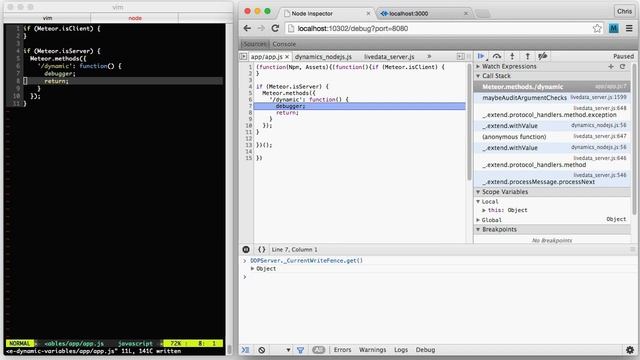Clear the console log
The image size is (640, 360).
click(x=262, y=350)
